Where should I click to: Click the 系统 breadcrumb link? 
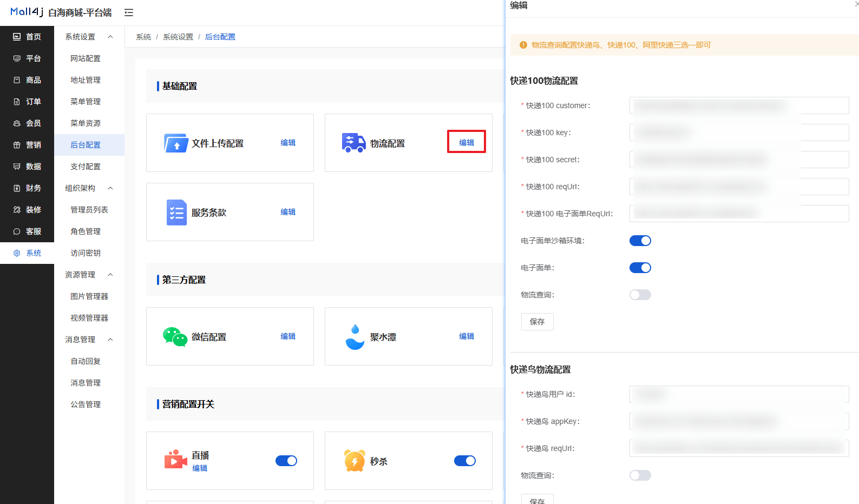[143, 37]
